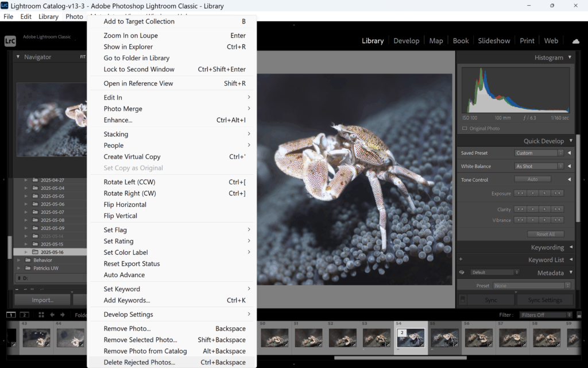
Task: Click the 'D:' volume row
Action: [50, 278]
